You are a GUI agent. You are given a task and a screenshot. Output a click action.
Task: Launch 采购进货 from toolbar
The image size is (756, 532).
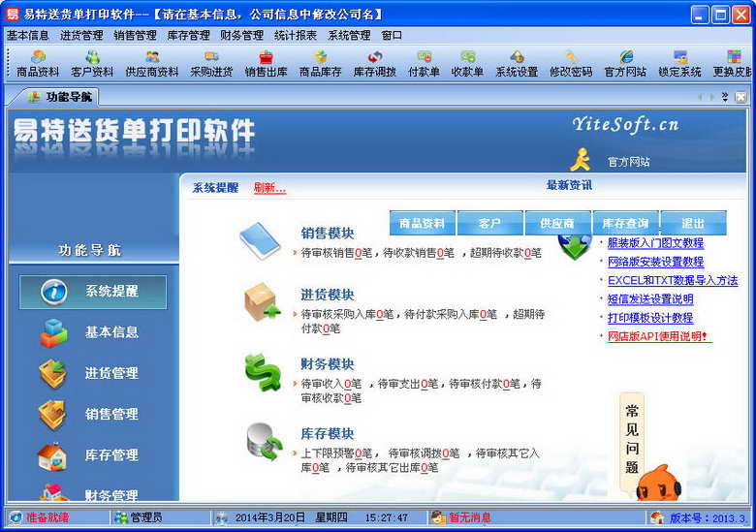[x=211, y=64]
